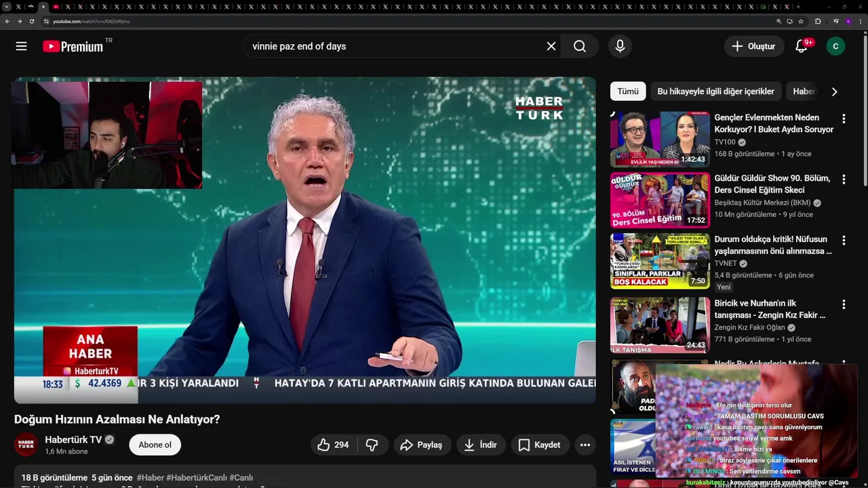This screenshot has width=868, height=488.
Task: Dislike the video with the thumbs down button
Action: point(372,445)
